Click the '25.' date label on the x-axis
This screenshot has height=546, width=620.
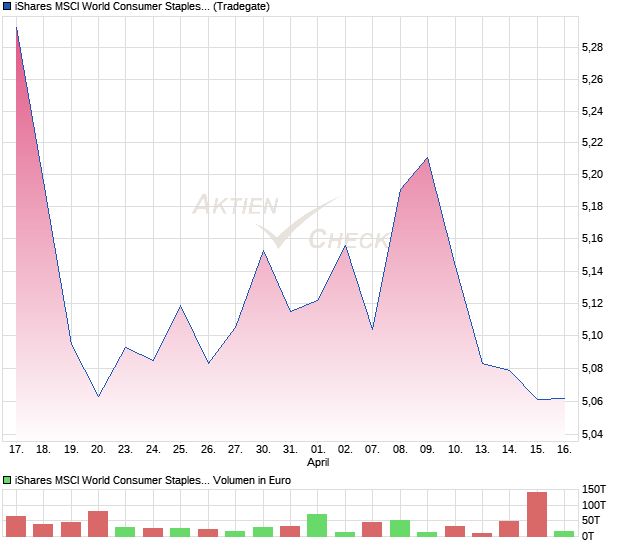coord(180,450)
